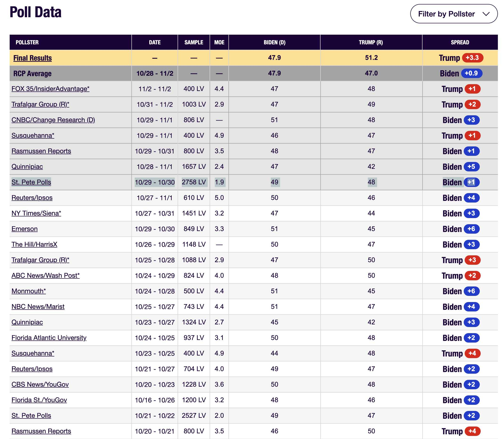Open the ABC News/Wash Post poll link

point(45,275)
